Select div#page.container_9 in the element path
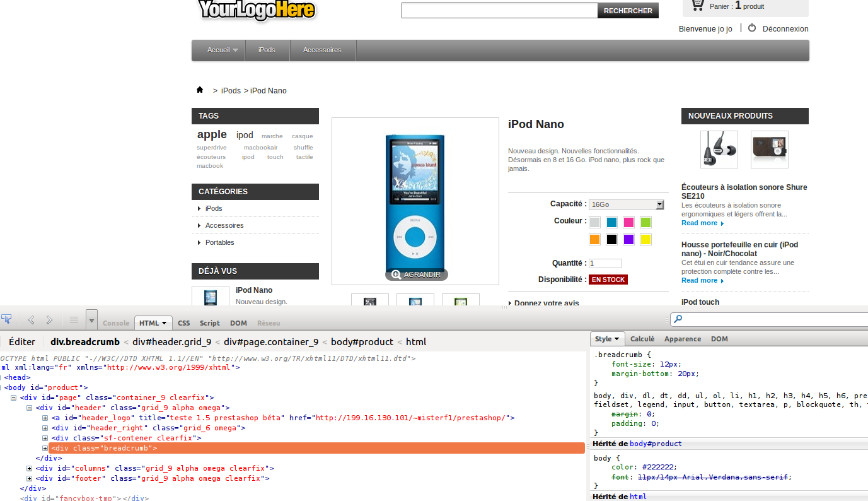This screenshot has height=501, width=868. [x=271, y=342]
